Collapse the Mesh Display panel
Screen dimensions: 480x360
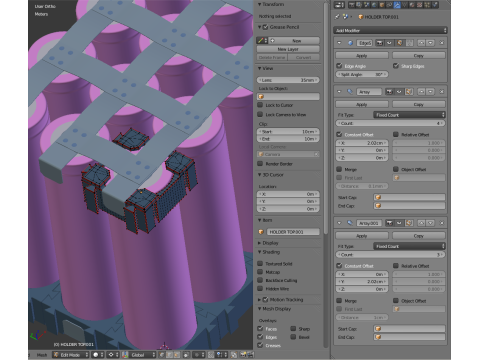coord(259,309)
